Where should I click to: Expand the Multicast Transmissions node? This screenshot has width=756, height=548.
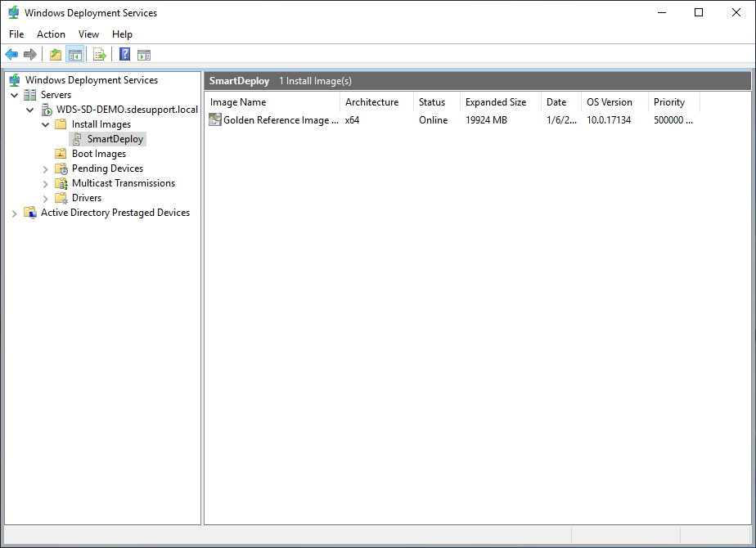pyautogui.click(x=45, y=184)
